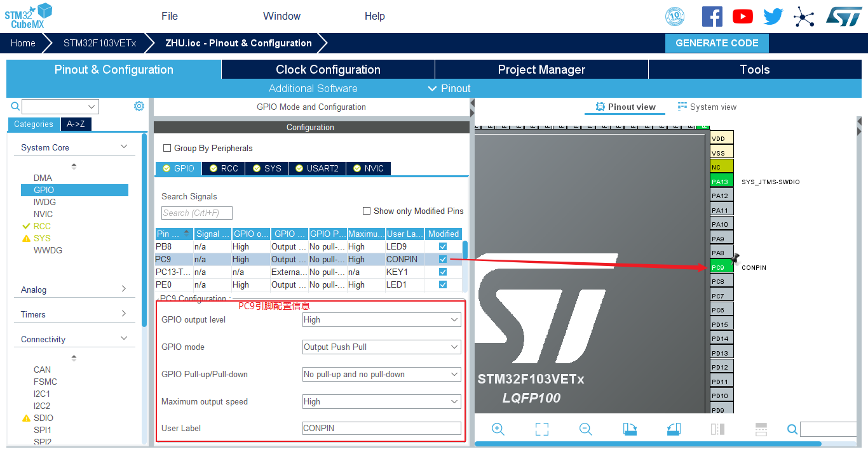Toggle Modified checkbox for PB8 row
The height and width of the screenshot is (454, 868).
(x=443, y=246)
